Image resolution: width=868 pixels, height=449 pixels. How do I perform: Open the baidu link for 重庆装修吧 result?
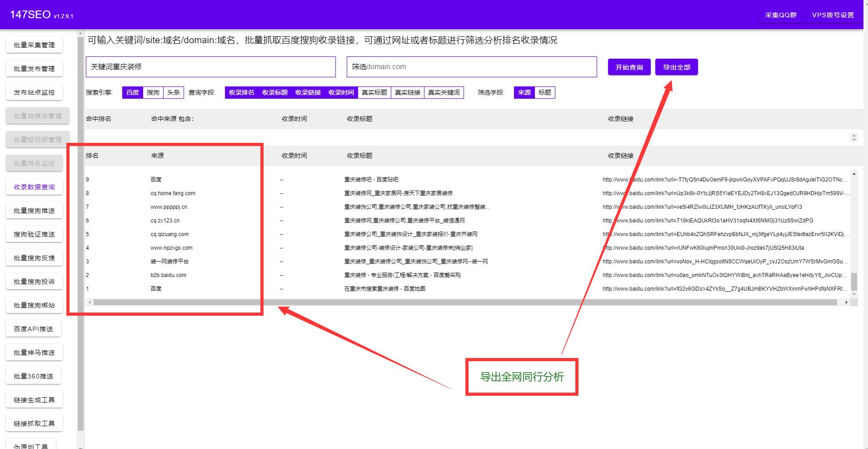pos(723,179)
